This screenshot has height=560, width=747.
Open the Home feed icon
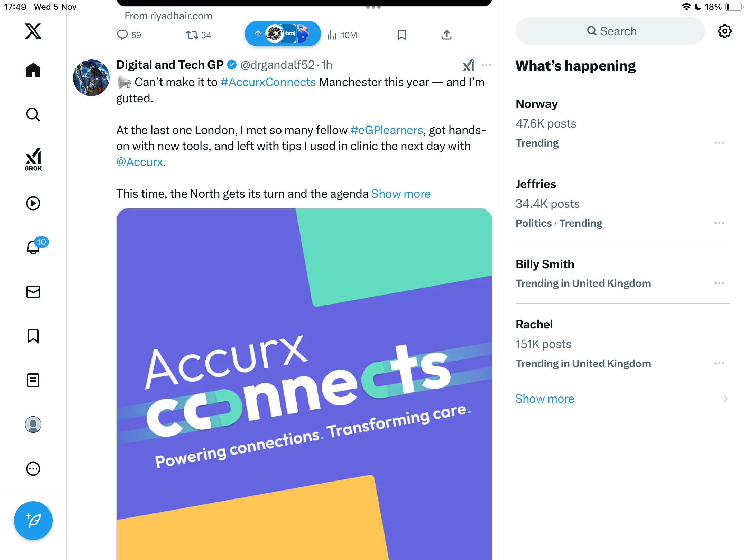33,71
